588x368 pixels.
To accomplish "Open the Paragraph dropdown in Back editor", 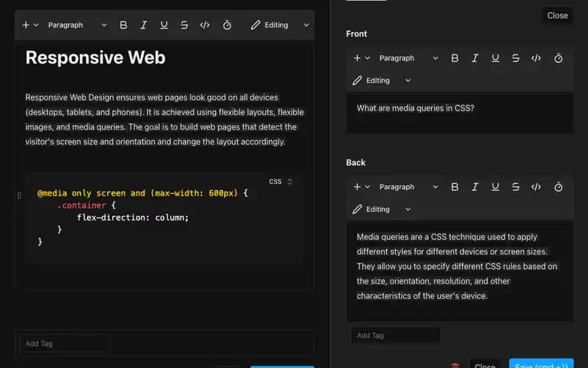I will 409,187.
